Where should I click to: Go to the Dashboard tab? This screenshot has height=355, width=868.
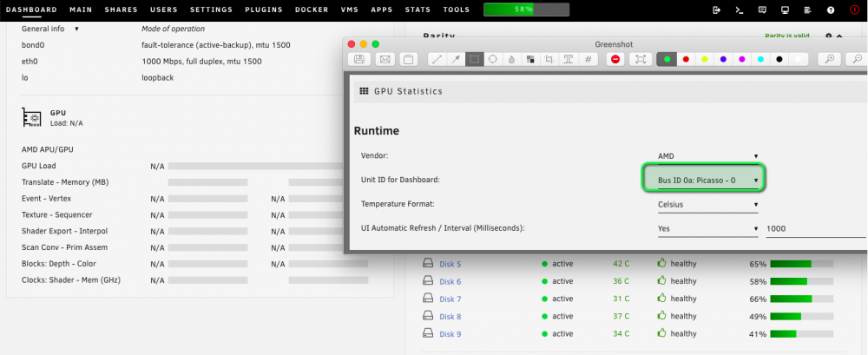[x=31, y=10]
